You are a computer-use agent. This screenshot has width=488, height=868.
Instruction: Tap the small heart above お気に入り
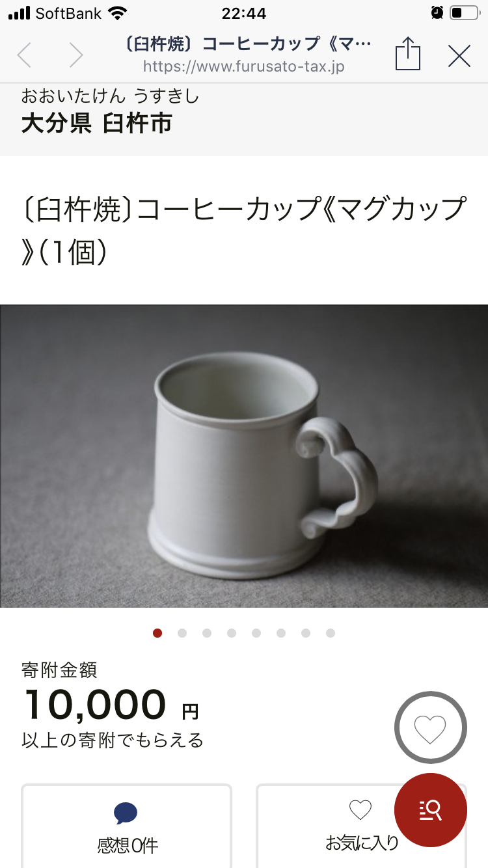coord(360,810)
